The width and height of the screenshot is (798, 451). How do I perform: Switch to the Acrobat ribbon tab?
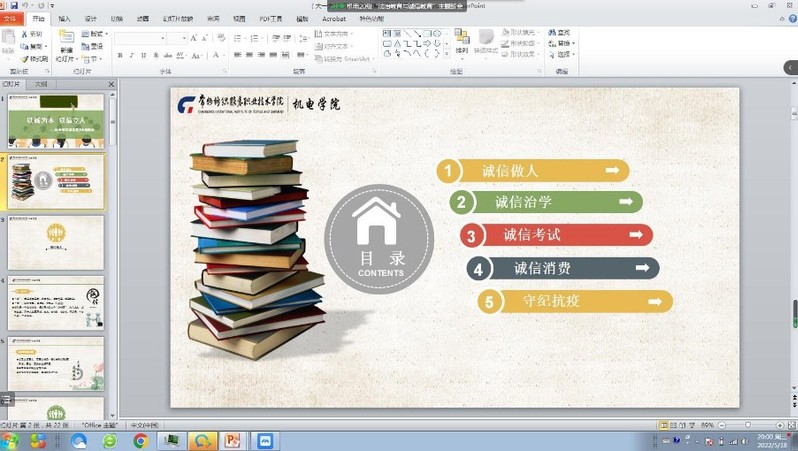(334, 19)
